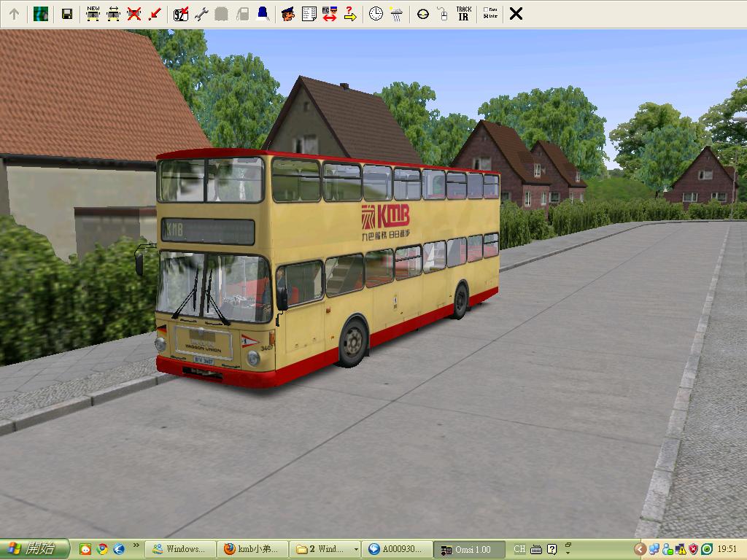
Task: Click the grayed fuel pump icon
Action: [242, 14]
